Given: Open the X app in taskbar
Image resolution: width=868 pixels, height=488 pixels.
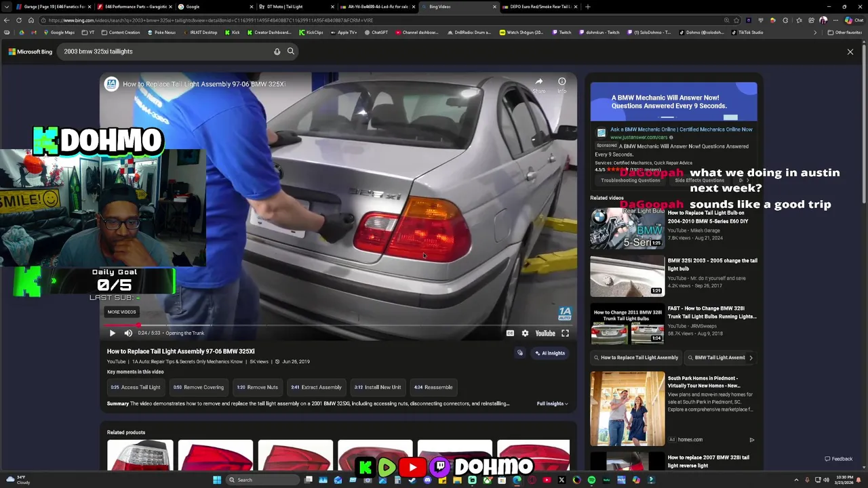Looking at the screenshot, I should 561,480.
